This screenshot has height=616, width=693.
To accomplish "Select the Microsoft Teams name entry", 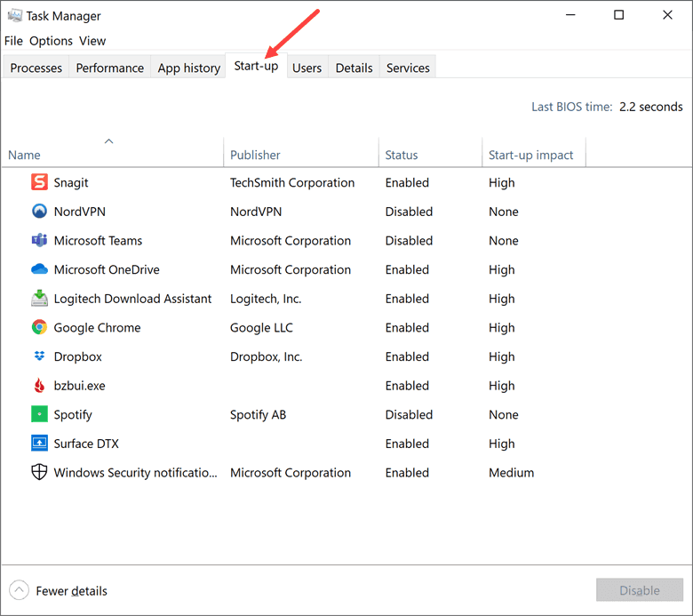I will 98,241.
